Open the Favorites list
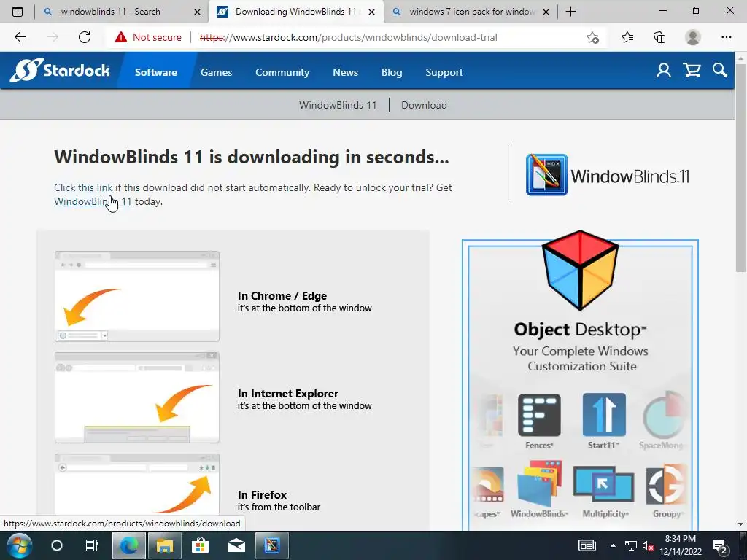Screen dimensions: 747x560 [627, 37]
